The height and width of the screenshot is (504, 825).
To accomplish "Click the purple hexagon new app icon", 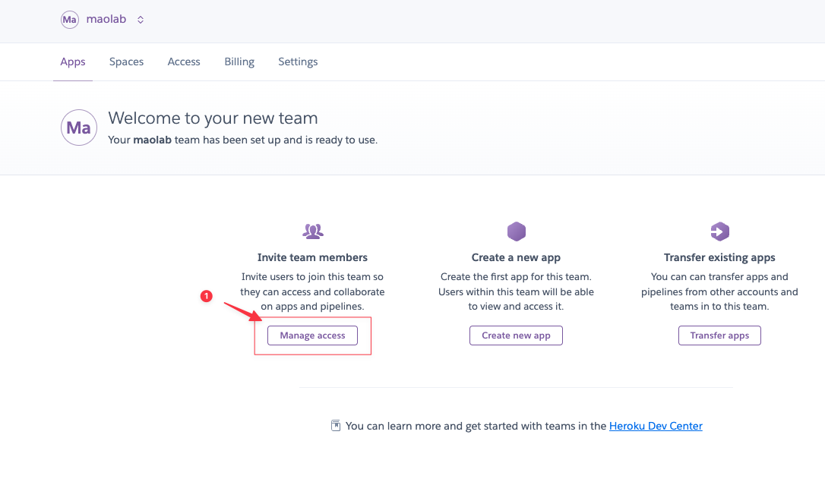I will coord(516,232).
